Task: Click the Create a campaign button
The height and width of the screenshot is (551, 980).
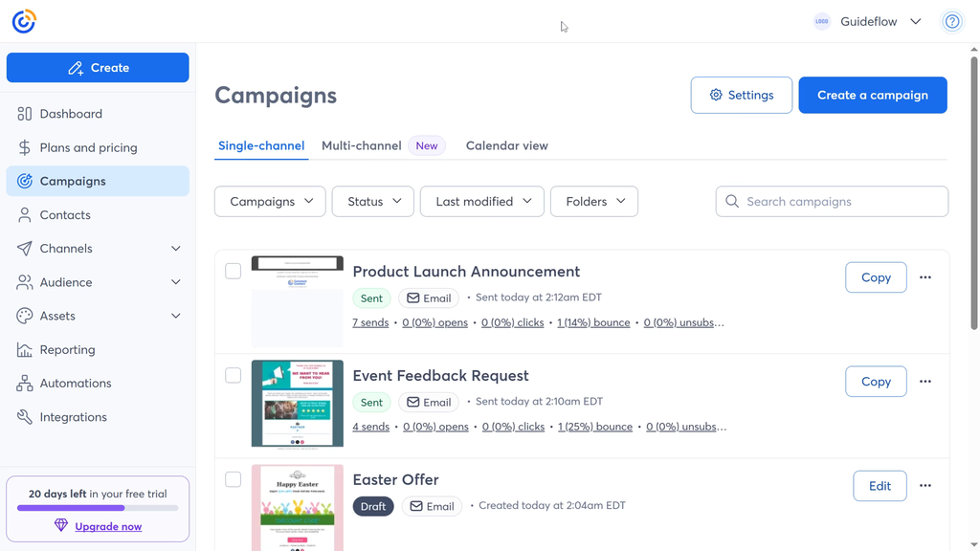Action: pos(872,95)
